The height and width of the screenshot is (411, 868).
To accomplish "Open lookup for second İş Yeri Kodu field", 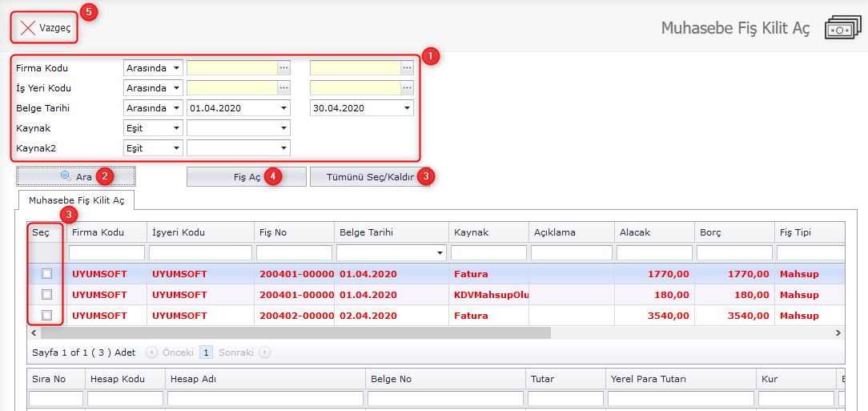I will coord(407,88).
